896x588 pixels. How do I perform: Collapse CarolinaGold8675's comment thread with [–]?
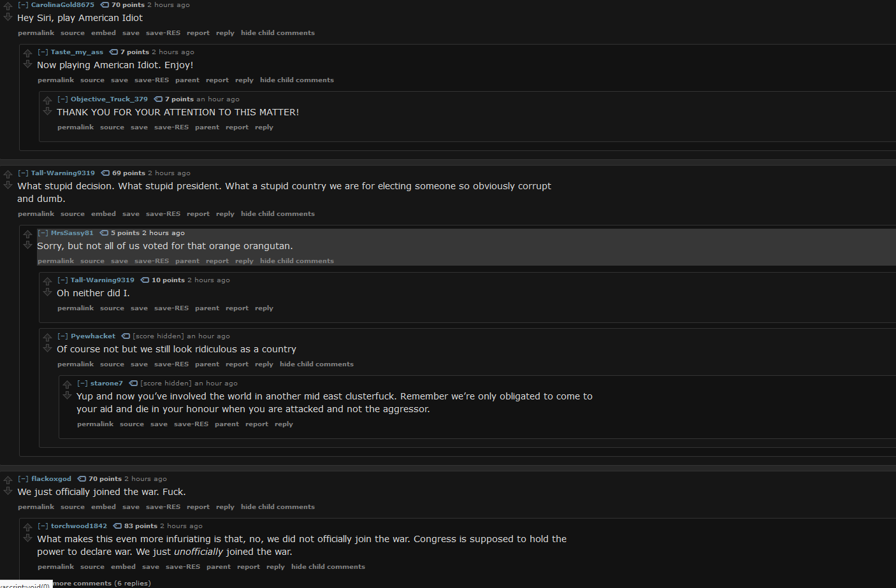tap(23, 4)
